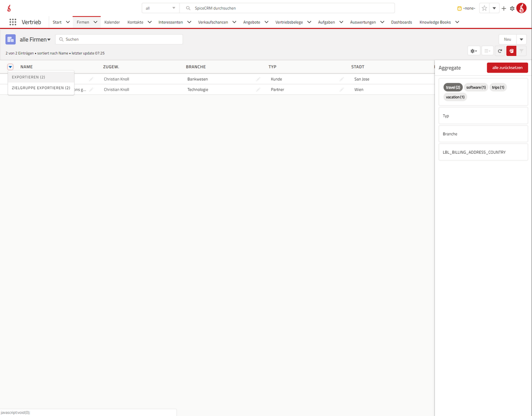Expand the Neu button dropdown arrow

[x=521, y=39]
